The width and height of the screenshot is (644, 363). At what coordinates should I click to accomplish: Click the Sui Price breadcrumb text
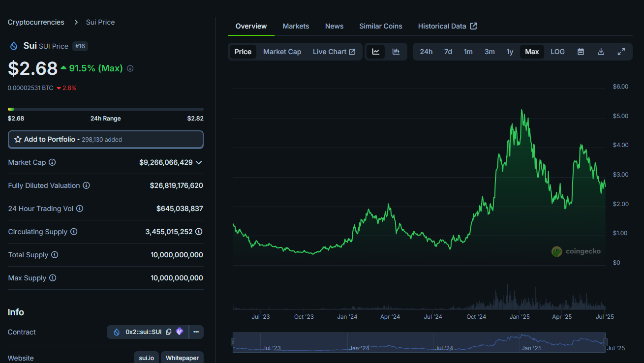pyautogui.click(x=100, y=22)
